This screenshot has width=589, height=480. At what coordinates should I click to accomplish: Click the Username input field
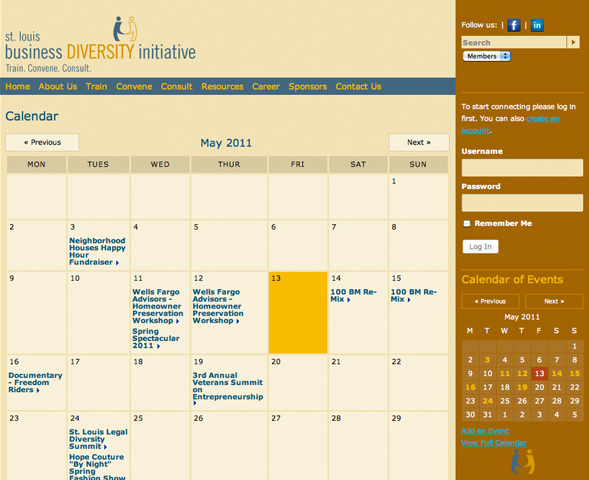522,168
